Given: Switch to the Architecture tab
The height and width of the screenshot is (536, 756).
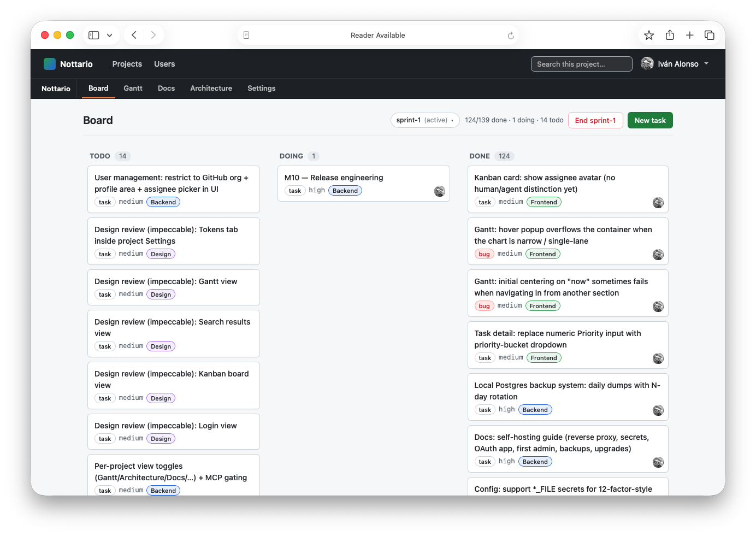Looking at the screenshot, I should click(211, 88).
